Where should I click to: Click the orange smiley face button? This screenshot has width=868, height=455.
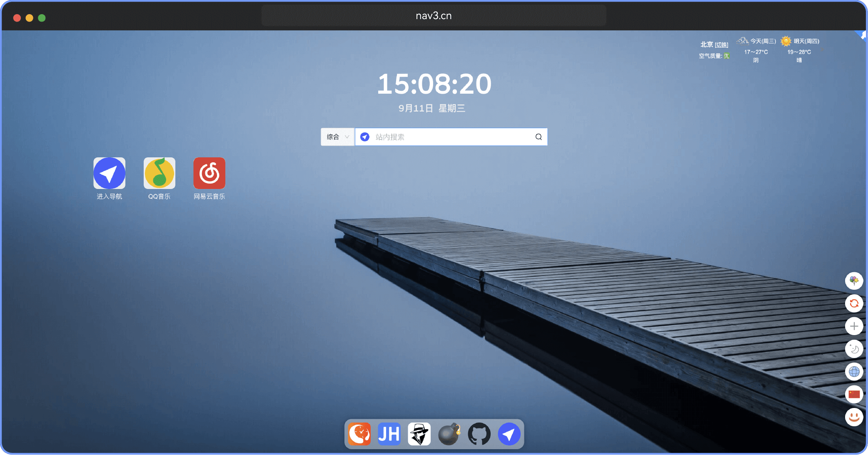[854, 417]
